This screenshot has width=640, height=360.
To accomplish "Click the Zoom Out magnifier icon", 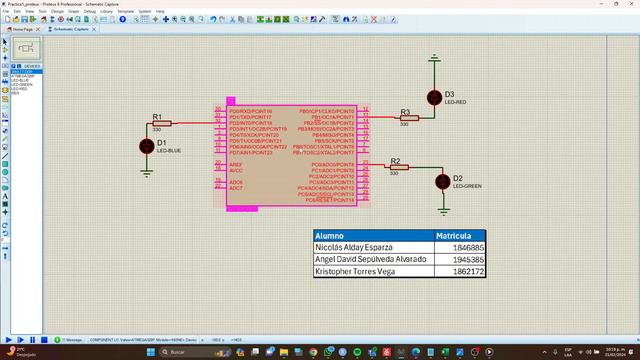I will click(183, 19).
